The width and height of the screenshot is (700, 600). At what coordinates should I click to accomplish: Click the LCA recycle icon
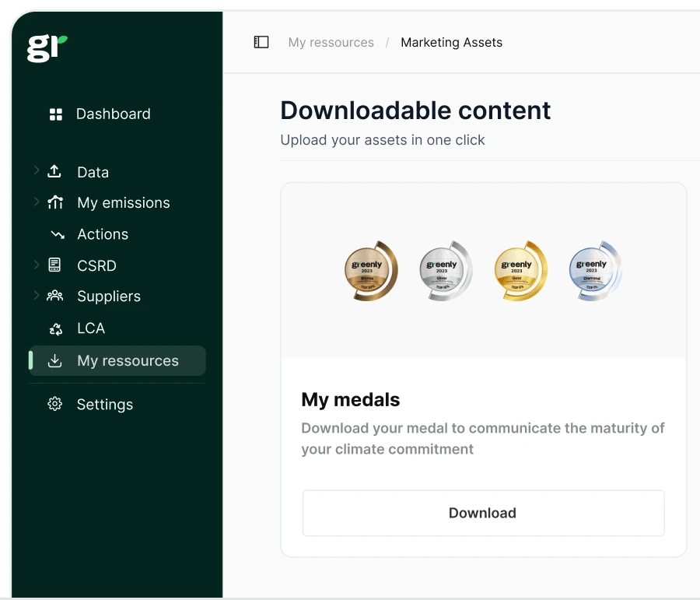[x=56, y=329]
